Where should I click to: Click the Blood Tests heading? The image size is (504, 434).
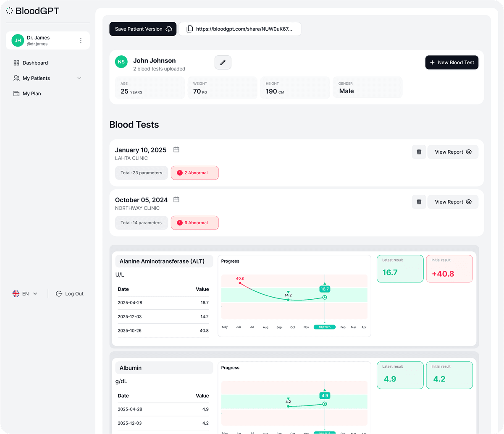point(134,125)
